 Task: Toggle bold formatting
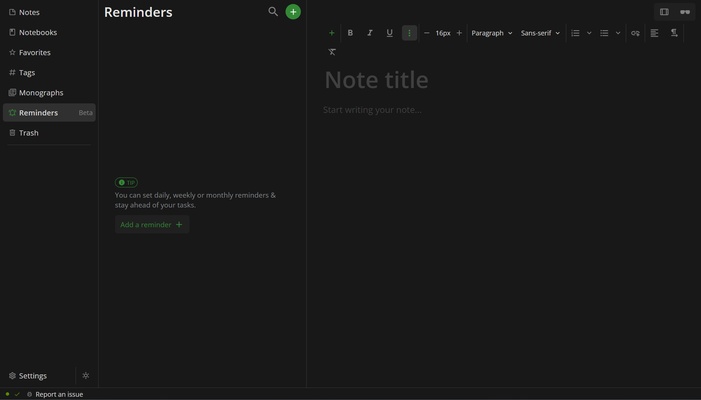click(350, 33)
